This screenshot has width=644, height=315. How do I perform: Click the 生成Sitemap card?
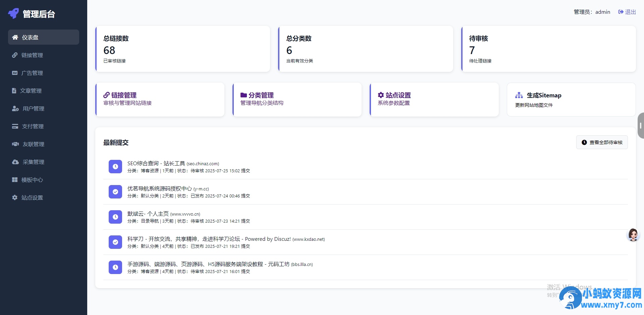coord(571,100)
